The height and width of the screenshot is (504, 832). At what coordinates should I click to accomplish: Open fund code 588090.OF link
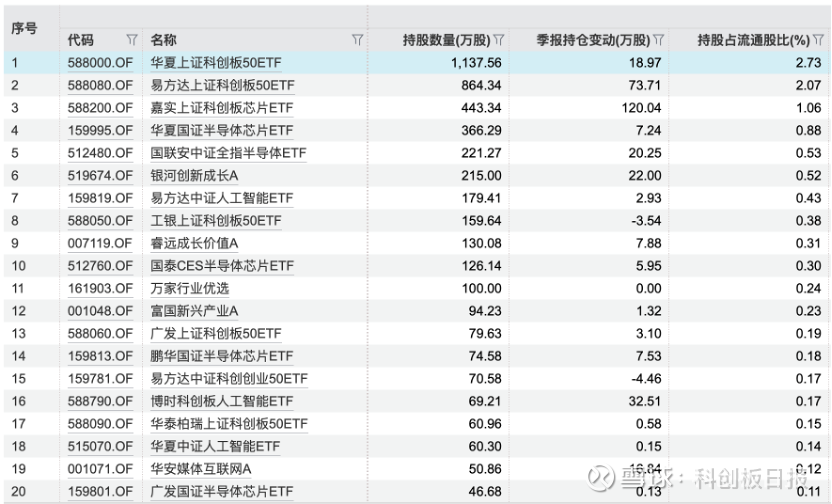(x=100, y=423)
